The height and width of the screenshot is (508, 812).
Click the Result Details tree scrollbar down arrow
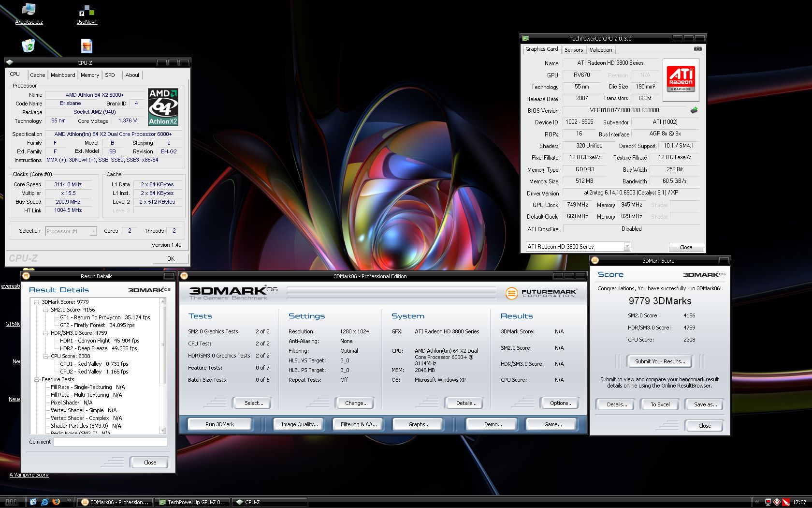162,430
